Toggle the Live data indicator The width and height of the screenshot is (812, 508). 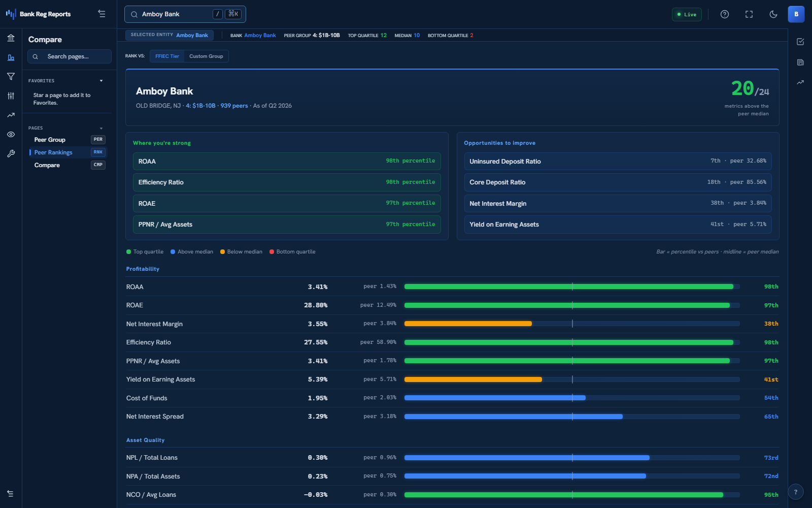click(x=687, y=14)
